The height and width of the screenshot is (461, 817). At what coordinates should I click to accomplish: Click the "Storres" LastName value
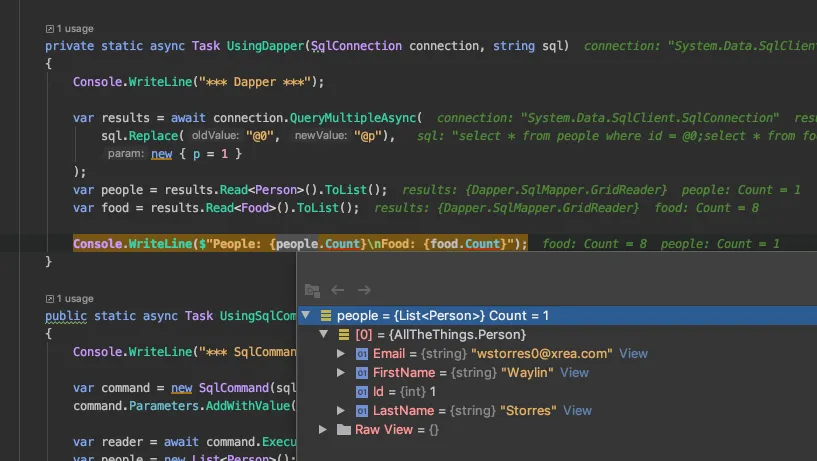[528, 410]
